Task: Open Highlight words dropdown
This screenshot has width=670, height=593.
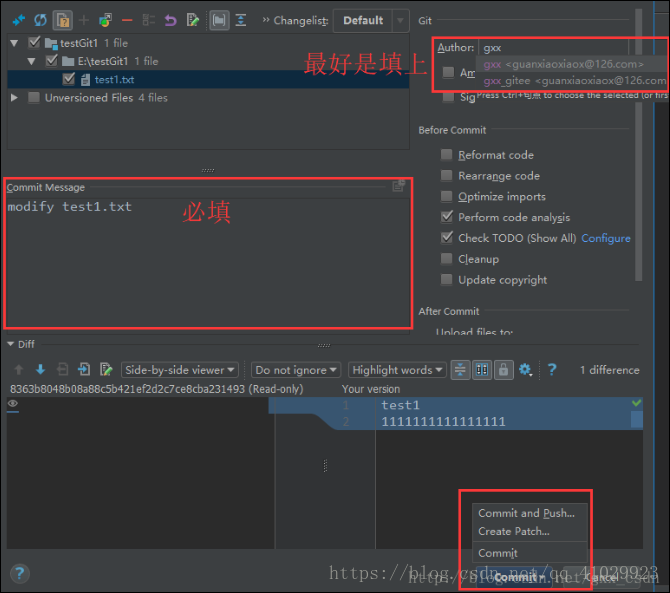Action: click(x=397, y=370)
